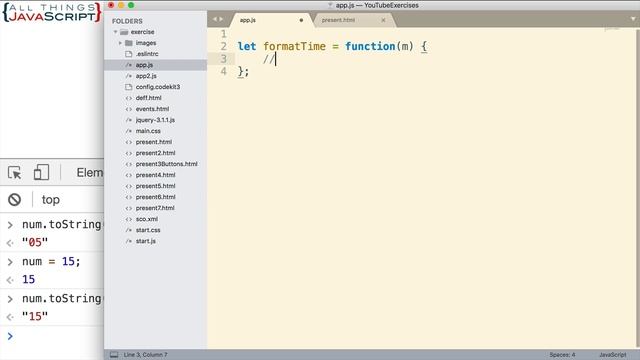Open present7.html in sidebar
The width and height of the screenshot is (640, 360).
[155, 208]
